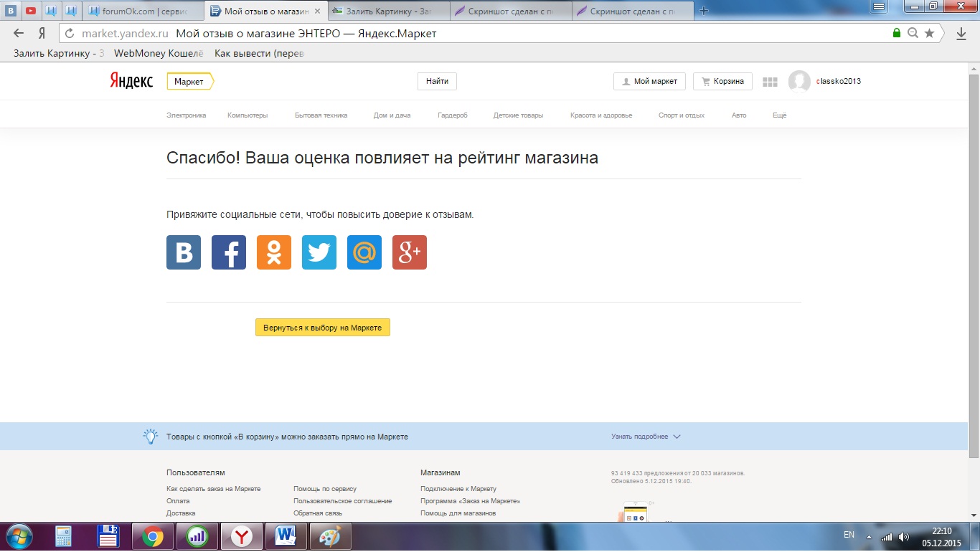Image resolution: width=980 pixels, height=552 pixels.
Task: Switch to the Залить Картинку tab
Action: point(390,11)
